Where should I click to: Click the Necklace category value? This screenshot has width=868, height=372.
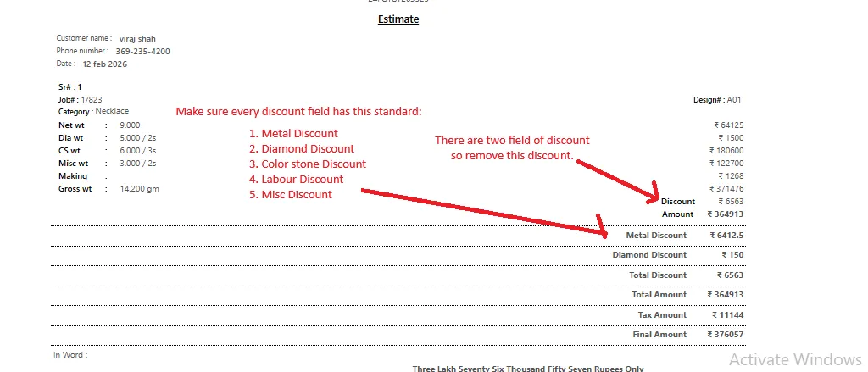112,111
